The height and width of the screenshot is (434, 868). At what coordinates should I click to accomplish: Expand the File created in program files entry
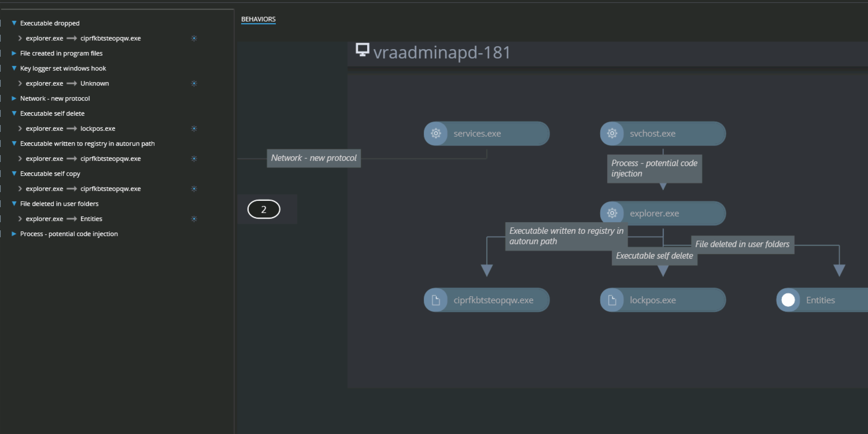[13, 53]
